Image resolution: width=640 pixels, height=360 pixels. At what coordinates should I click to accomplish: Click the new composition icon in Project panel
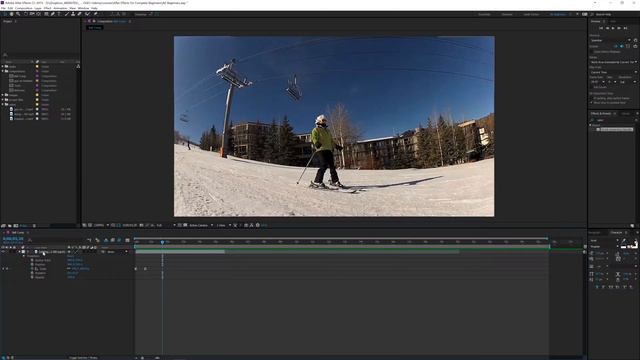point(16,225)
